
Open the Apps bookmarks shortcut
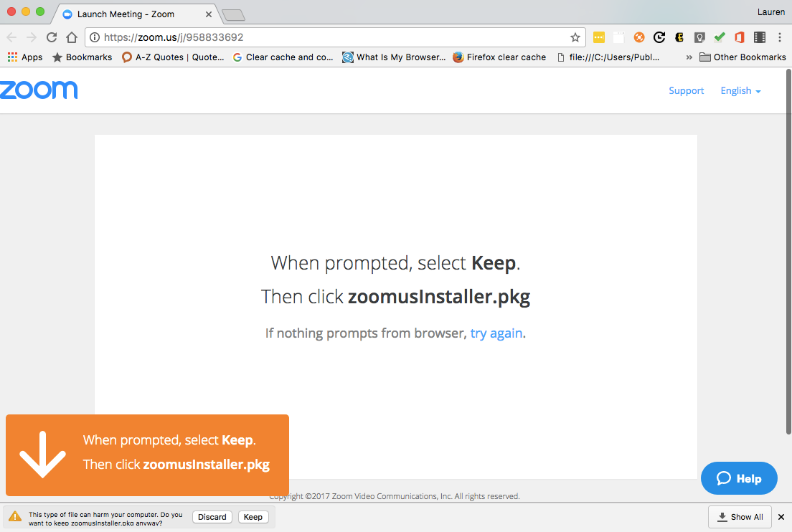tap(25, 57)
